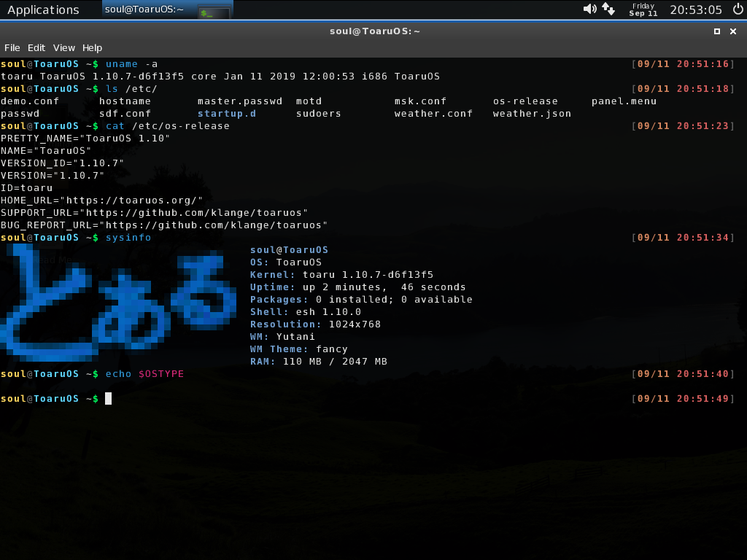Click the timestamp 09/11 20:51:18
The image size is (747, 560).
(683, 89)
